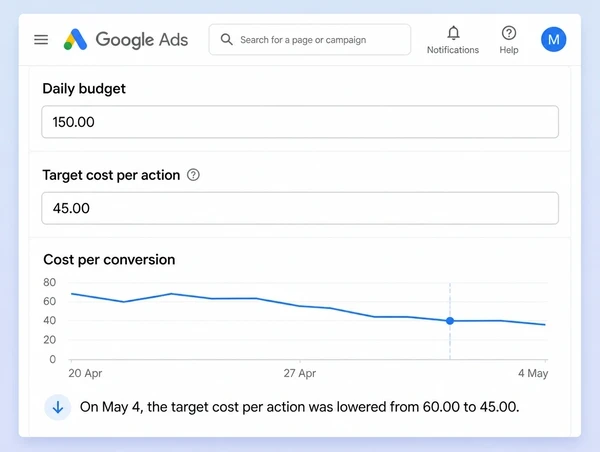Click the 20 y-axis value

coord(49,340)
